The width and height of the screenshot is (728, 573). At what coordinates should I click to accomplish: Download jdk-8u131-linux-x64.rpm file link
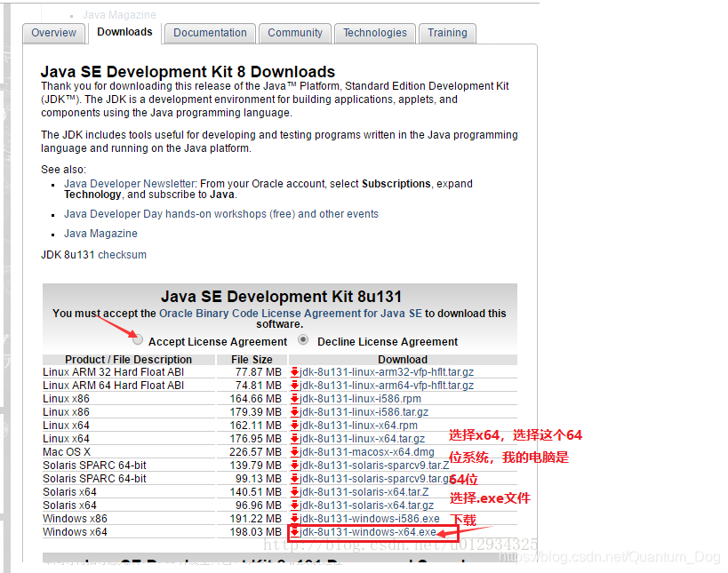point(358,426)
